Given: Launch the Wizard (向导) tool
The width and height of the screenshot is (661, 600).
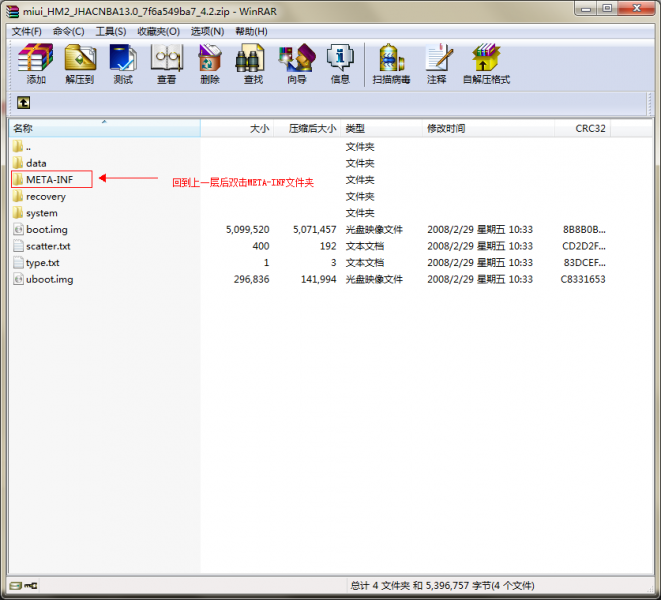Looking at the screenshot, I should coord(297,64).
